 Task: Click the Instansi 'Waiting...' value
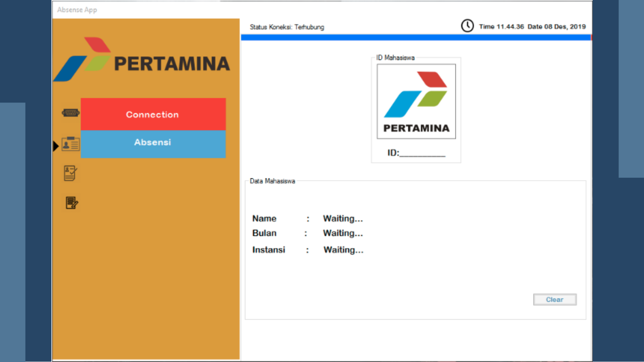click(343, 250)
